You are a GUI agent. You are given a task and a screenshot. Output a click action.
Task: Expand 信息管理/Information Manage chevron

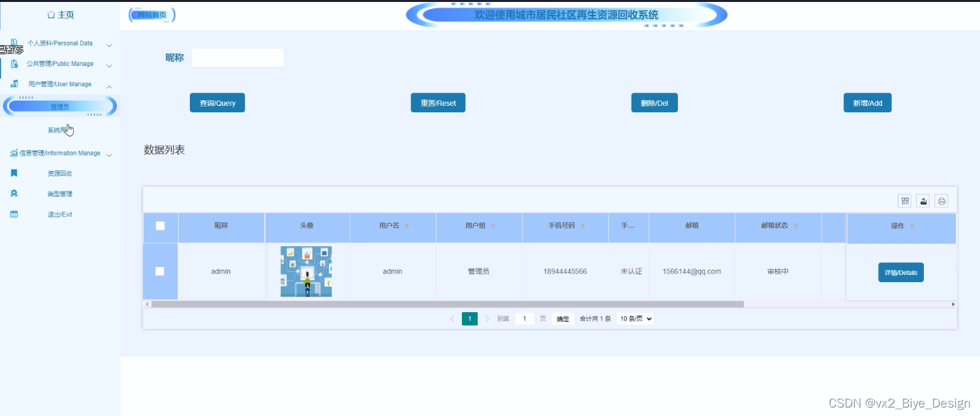pos(109,155)
